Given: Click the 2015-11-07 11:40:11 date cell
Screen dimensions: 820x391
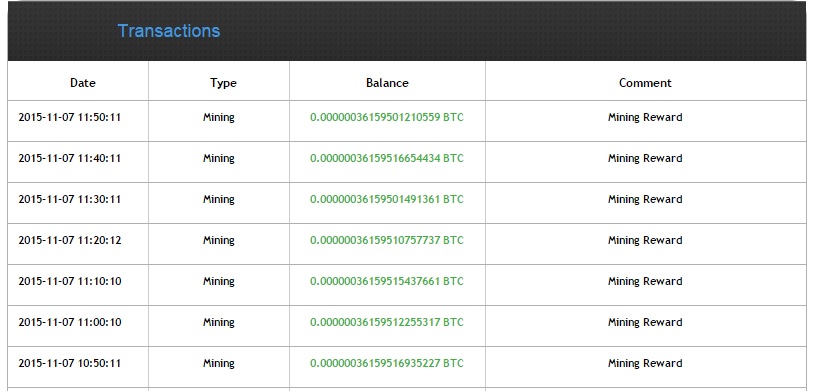Looking at the screenshot, I should point(70,158).
